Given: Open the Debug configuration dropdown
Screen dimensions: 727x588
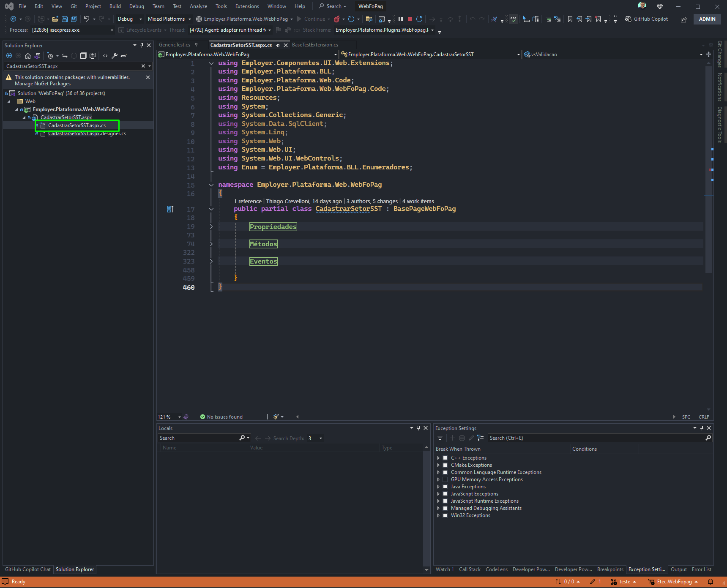Looking at the screenshot, I should click(x=130, y=19).
